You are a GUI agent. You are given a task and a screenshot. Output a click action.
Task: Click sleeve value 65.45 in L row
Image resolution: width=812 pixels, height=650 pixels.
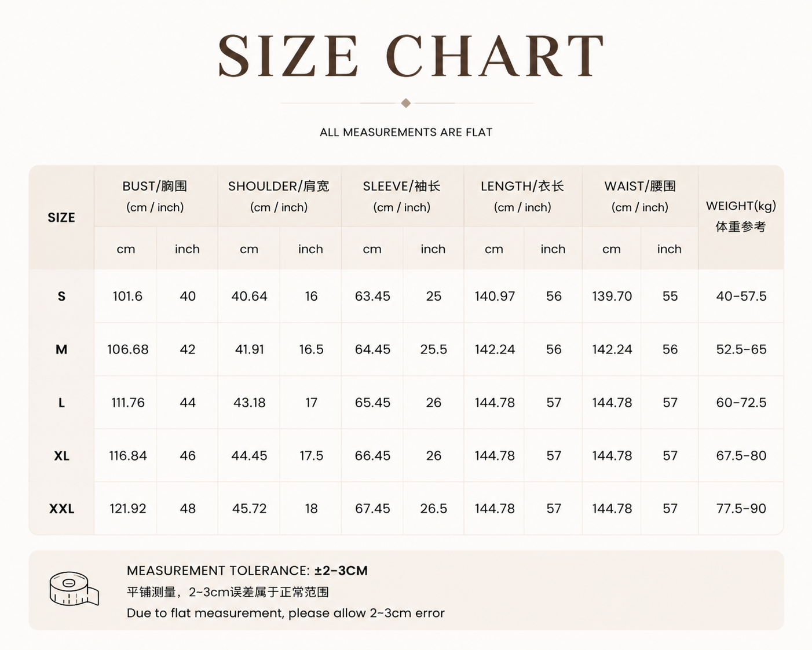[x=372, y=403]
